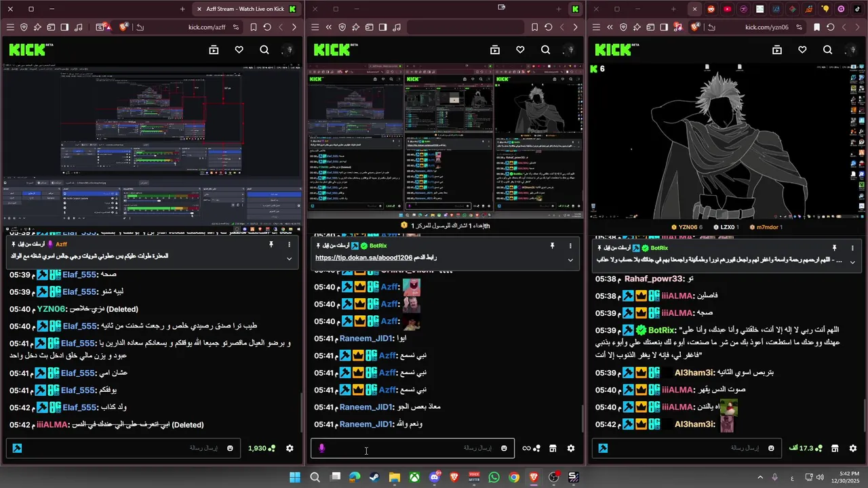The width and height of the screenshot is (868, 488).
Task: Reload the kick.com/azff page
Action: tap(267, 27)
